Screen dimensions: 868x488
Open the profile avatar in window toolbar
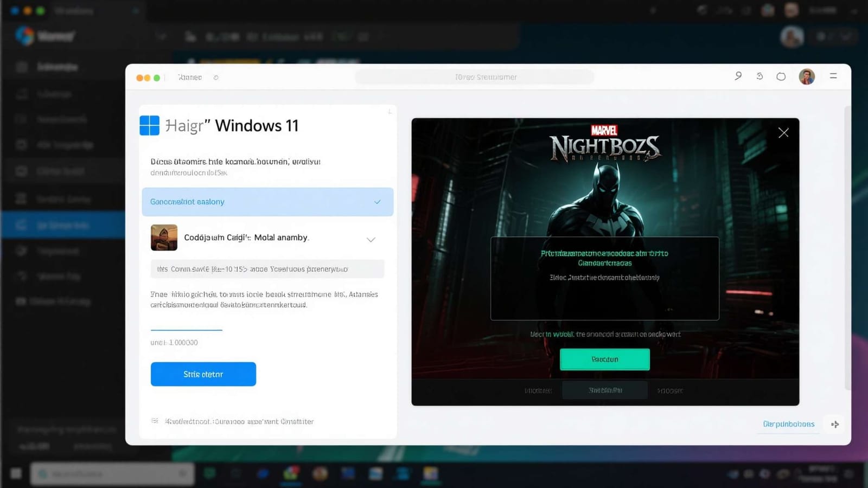click(807, 76)
